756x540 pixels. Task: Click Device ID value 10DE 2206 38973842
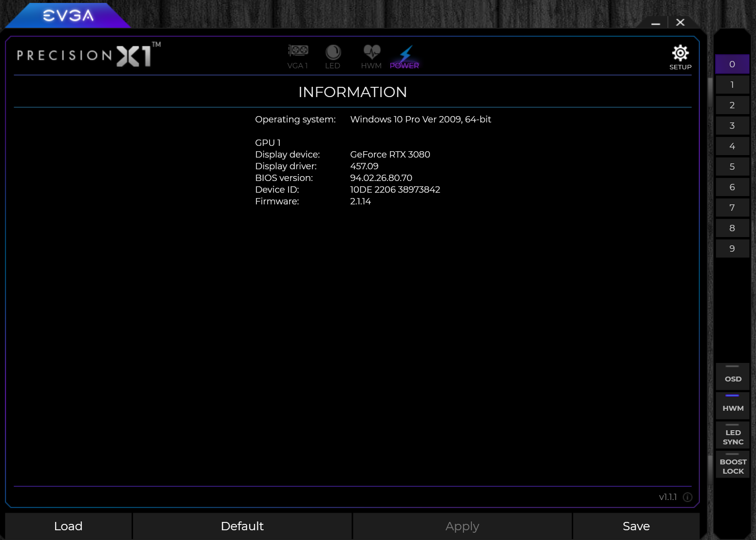pyautogui.click(x=395, y=190)
